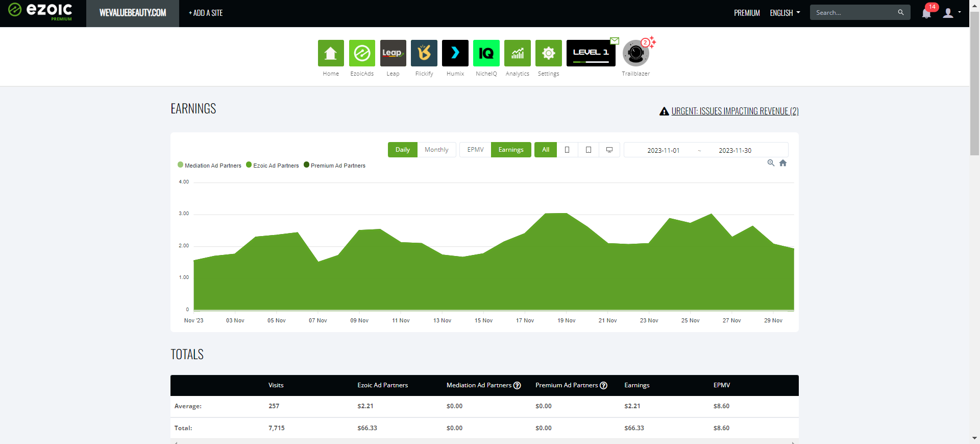Filter chart by tablet device icon

click(x=589, y=150)
